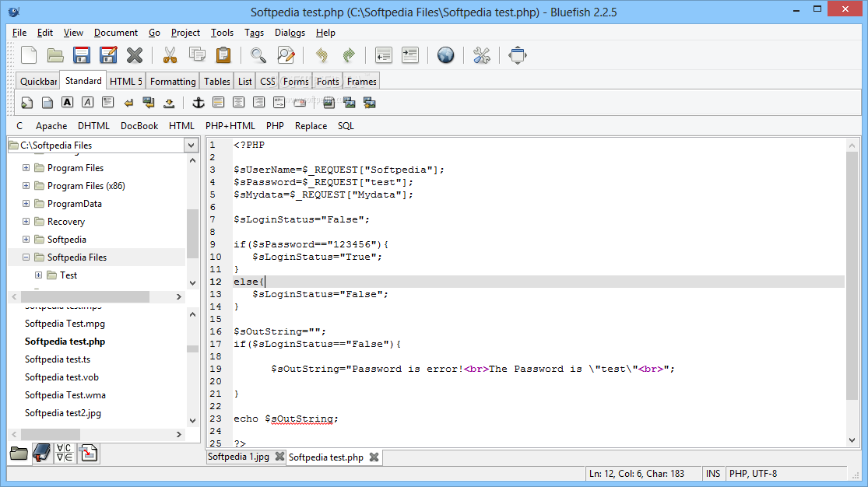The image size is (868, 487).
Task: Open Find with the magnifier icon
Action: (x=258, y=55)
